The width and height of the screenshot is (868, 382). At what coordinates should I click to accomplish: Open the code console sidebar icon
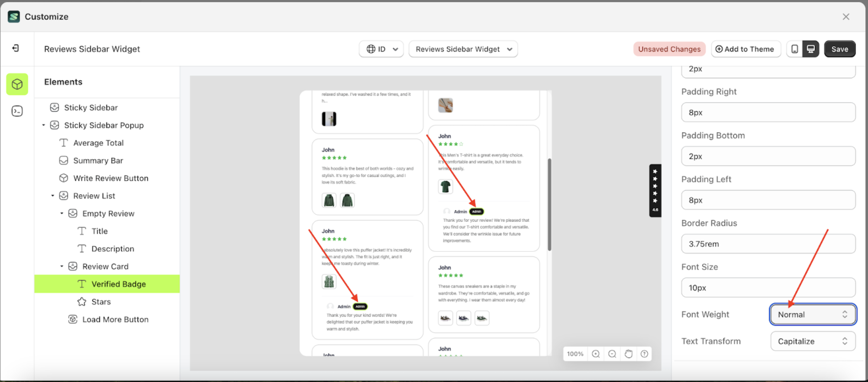point(17,112)
